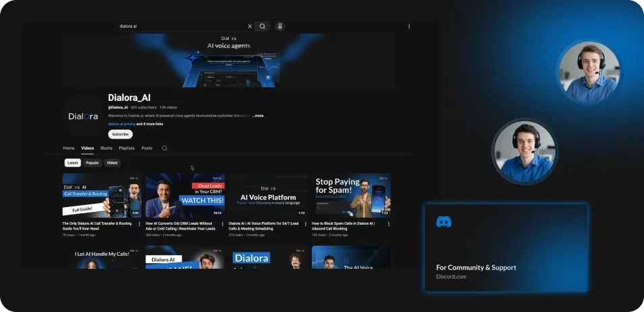This screenshot has height=312, width=644.
Task: Open 'and 4 more links'
Action: [x=149, y=124]
